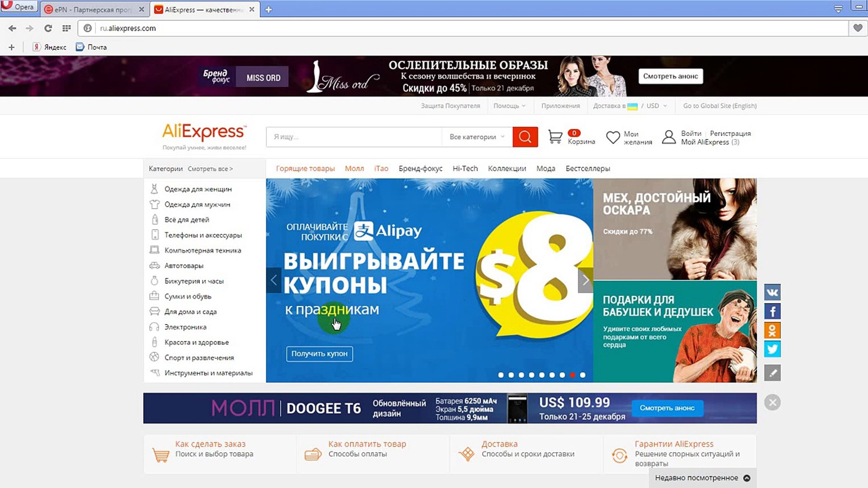Select the last carousel dot indicator
Screen dimensions: 868x488
(x=583, y=375)
